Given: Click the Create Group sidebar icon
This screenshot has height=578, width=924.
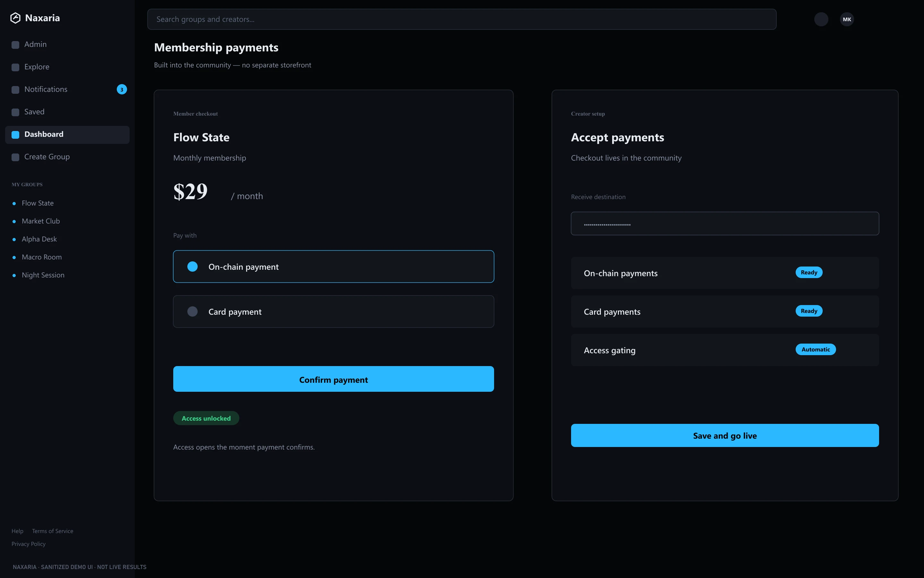Looking at the screenshot, I should (15, 157).
